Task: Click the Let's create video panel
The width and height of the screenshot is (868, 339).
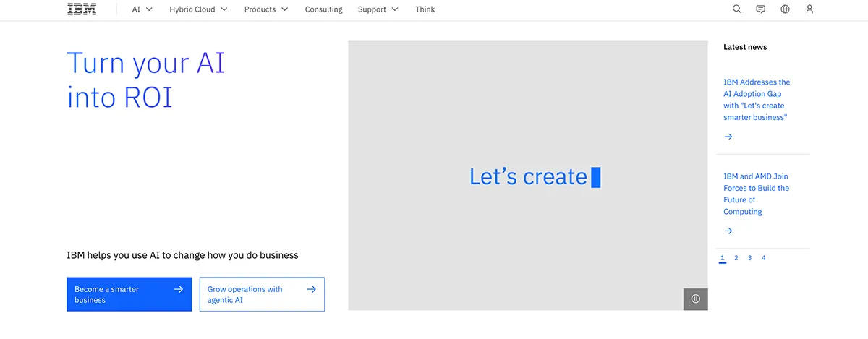Action: tap(528, 176)
